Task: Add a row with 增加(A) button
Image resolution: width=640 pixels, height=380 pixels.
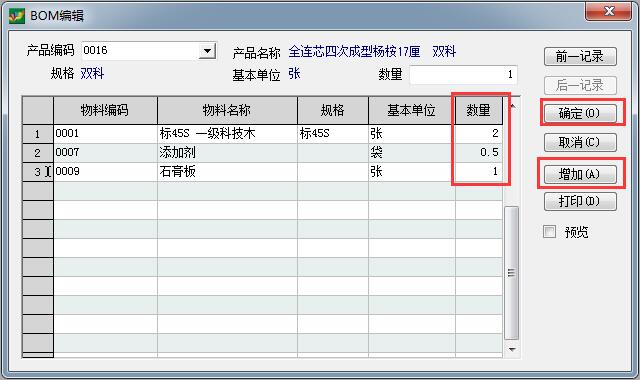Action: pyautogui.click(x=580, y=175)
